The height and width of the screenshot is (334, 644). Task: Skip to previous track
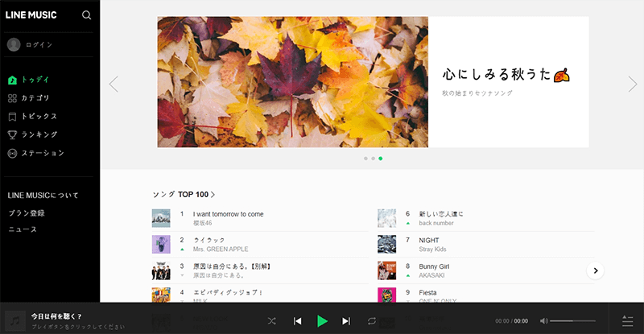(297, 321)
